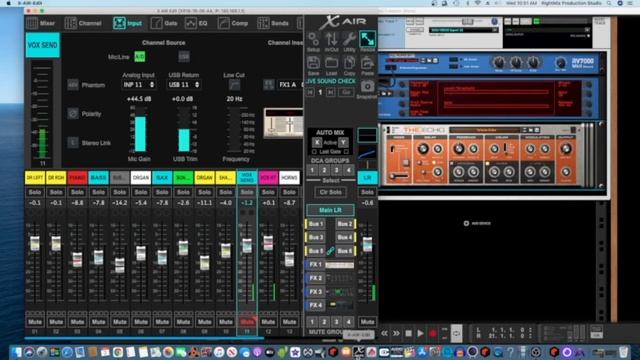Select the Main LR button
This screenshot has width=640, height=360.
tap(330, 210)
